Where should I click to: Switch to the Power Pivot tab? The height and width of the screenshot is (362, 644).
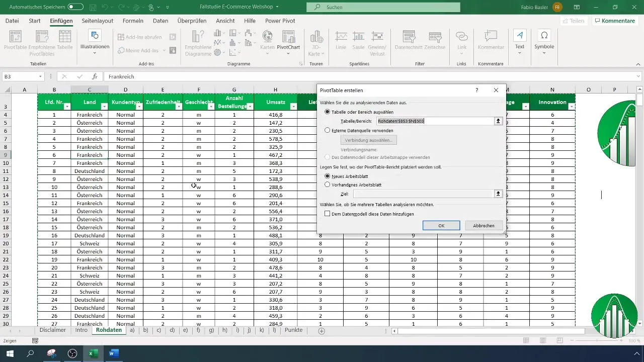tap(280, 21)
